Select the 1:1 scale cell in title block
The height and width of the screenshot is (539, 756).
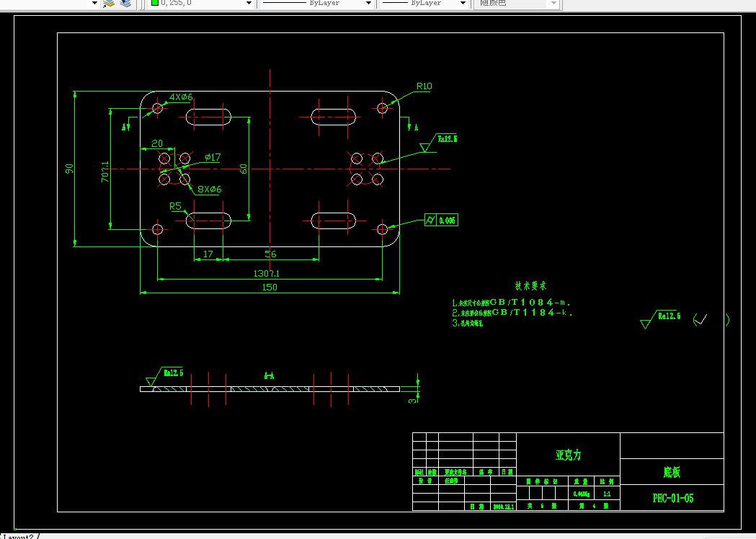click(x=607, y=494)
